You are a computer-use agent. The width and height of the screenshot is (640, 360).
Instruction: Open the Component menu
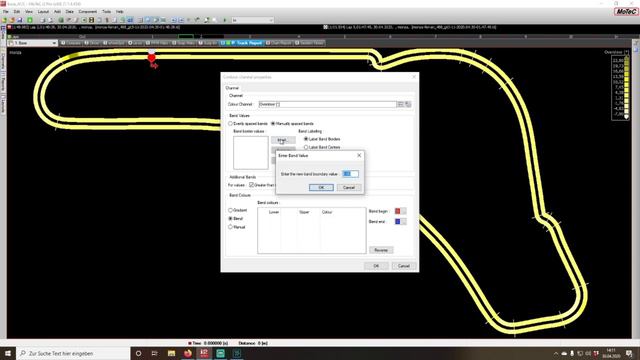point(88,11)
